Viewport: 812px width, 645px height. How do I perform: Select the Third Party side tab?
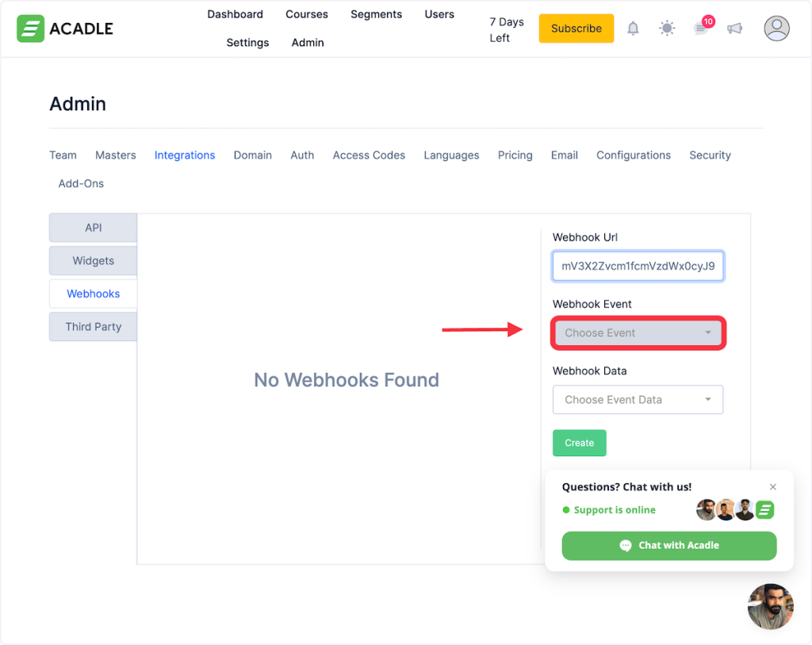(x=94, y=327)
